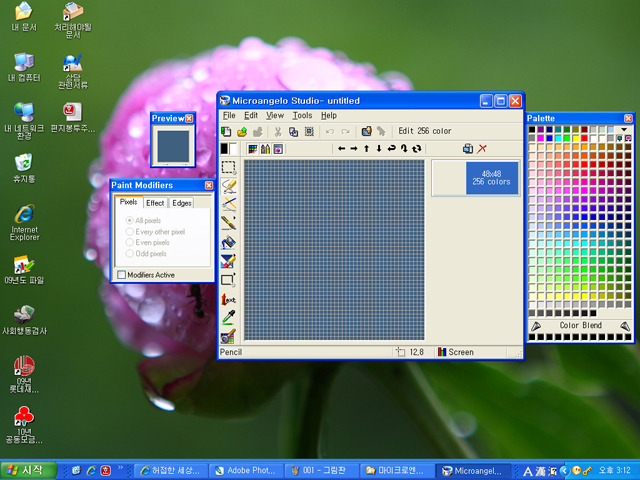Select the Flood Fill bucket tool
Screen dimensions: 640x480
(229, 242)
